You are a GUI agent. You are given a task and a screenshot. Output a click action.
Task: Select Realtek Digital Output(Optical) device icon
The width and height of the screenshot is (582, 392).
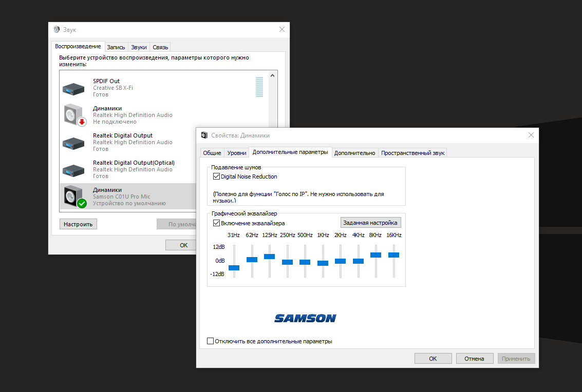(73, 170)
